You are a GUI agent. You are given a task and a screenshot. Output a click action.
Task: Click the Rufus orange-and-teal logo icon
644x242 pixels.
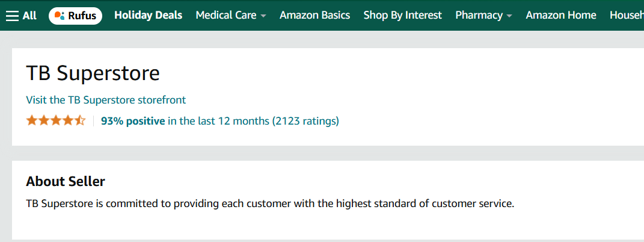coord(60,16)
